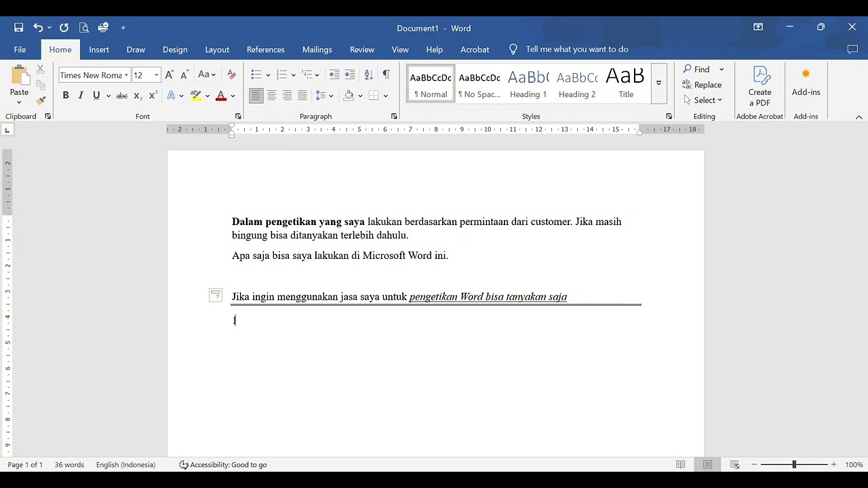This screenshot has height=488, width=868.
Task: Switch to the Design tab
Action: pyautogui.click(x=175, y=49)
